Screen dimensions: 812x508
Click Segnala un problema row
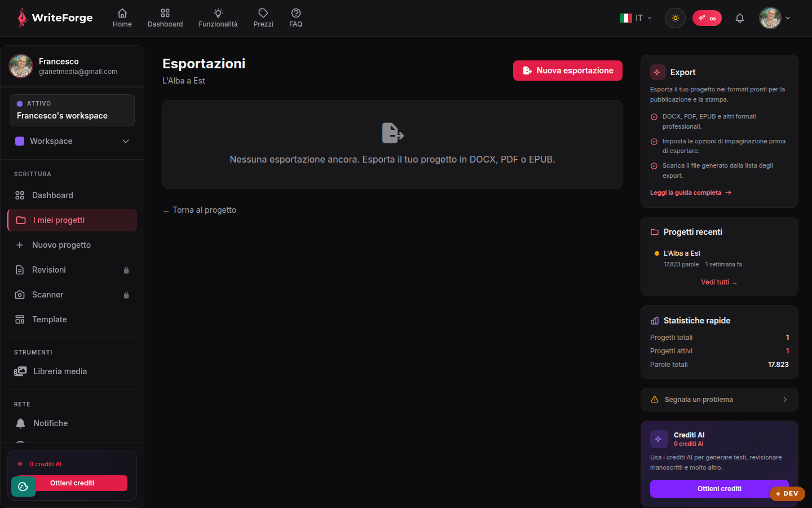(720, 400)
